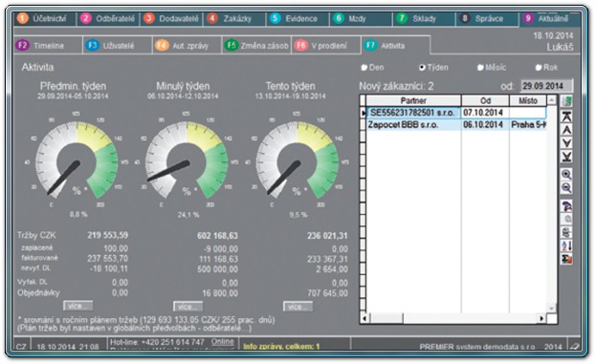The height and width of the screenshot is (364, 595).
Task: Click the greyed-out magnifier icon
Action: tap(567, 219)
